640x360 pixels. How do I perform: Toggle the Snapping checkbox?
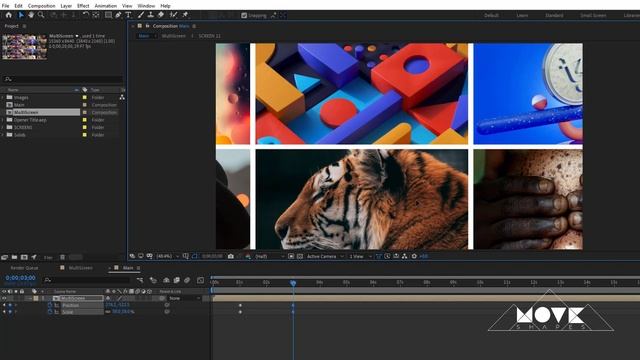244,16
